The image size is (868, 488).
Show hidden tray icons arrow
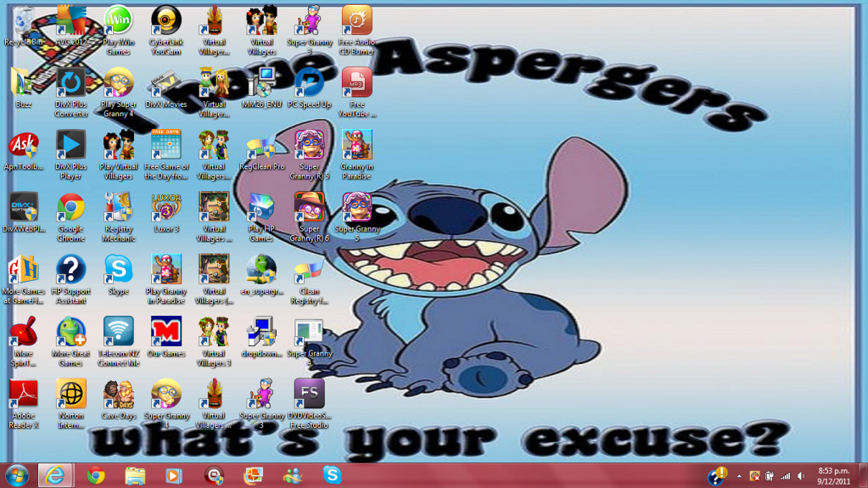(x=739, y=476)
